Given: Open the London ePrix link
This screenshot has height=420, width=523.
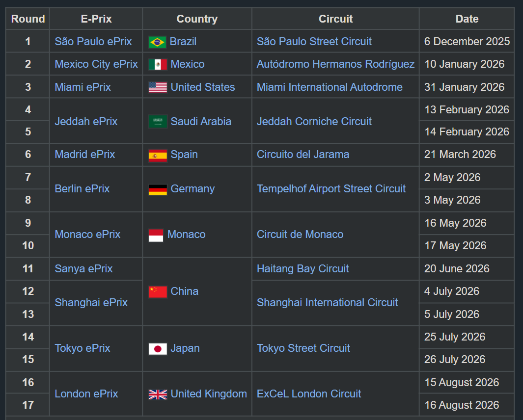Looking at the screenshot, I should pos(86,394).
